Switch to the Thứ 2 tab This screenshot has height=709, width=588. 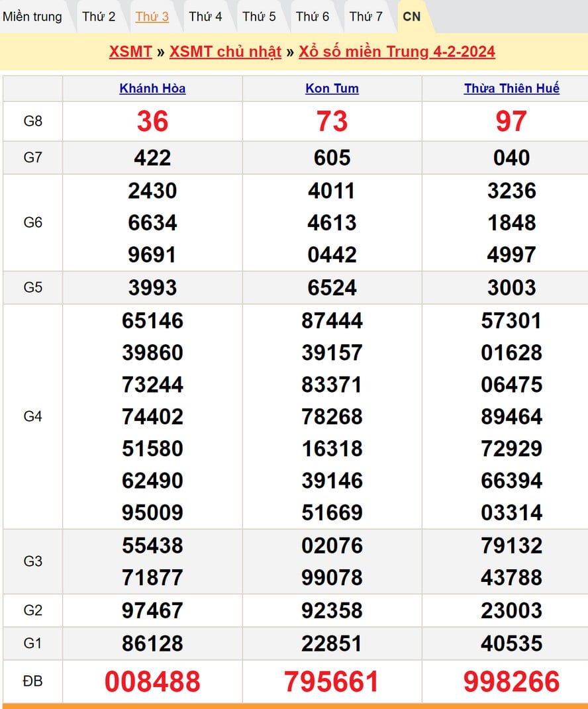click(99, 17)
